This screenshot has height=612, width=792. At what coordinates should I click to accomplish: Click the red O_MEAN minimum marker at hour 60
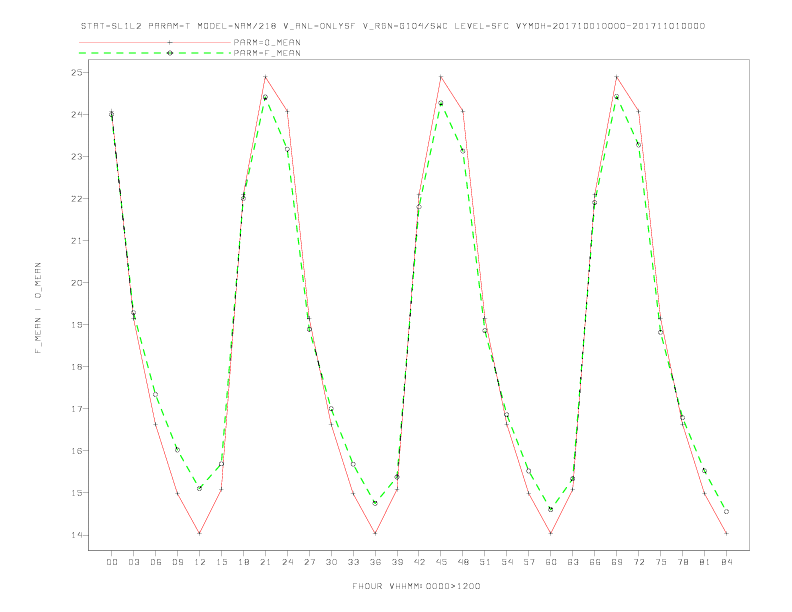(x=551, y=533)
